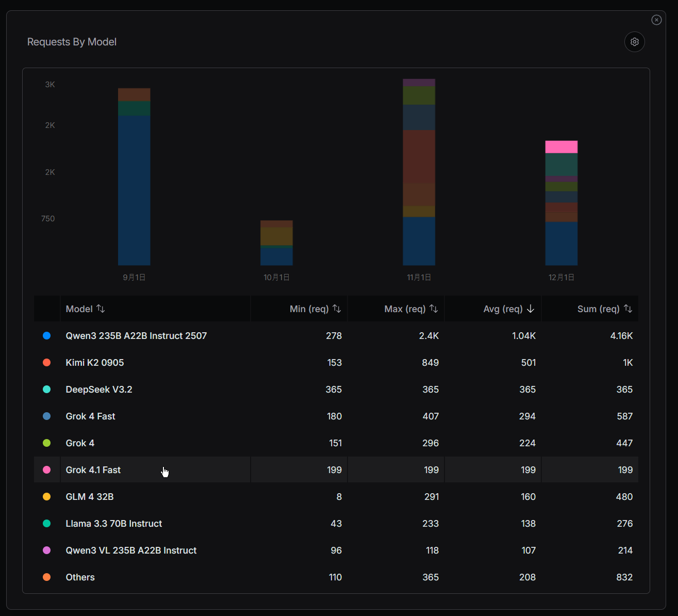Click Qwen3 235B Avg value 1.04K
The image size is (678, 616).
click(x=524, y=335)
